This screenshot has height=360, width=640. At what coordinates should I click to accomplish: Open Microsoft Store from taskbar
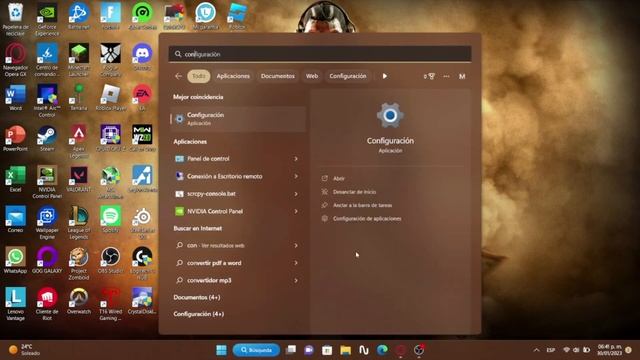(327, 350)
